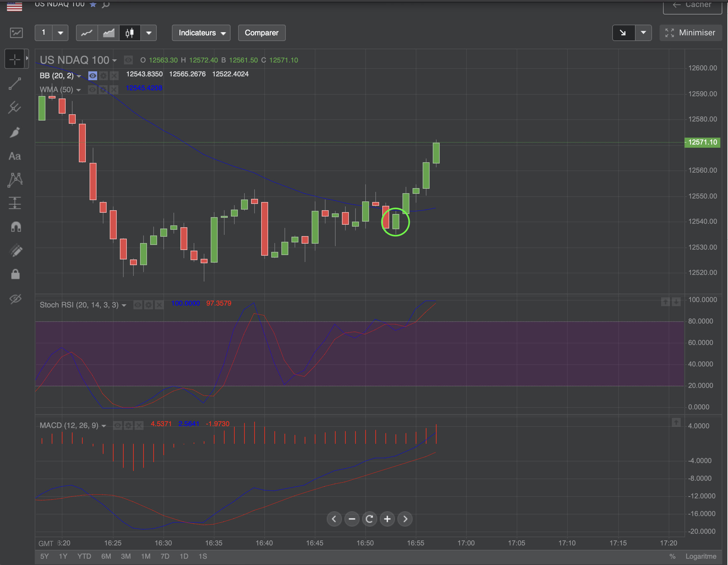
Task: Click the Comparer button
Action: tap(261, 33)
